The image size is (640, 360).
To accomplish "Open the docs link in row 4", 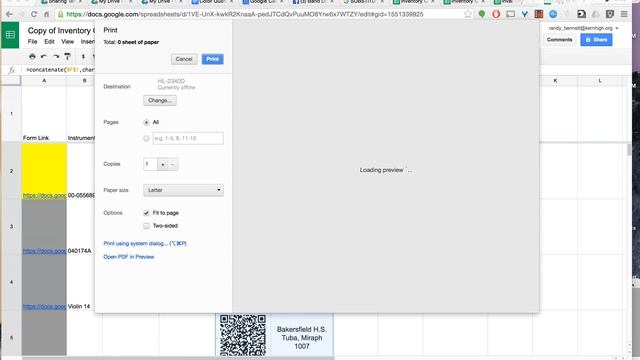I will [44, 307].
